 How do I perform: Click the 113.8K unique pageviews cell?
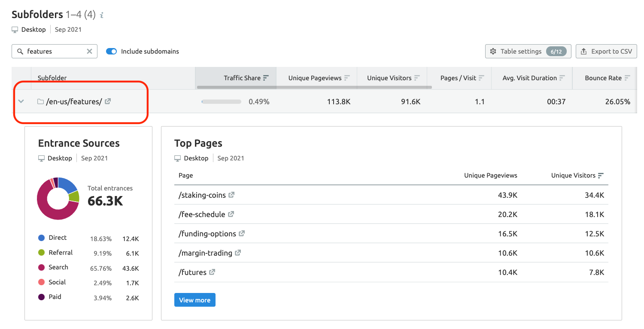(338, 102)
